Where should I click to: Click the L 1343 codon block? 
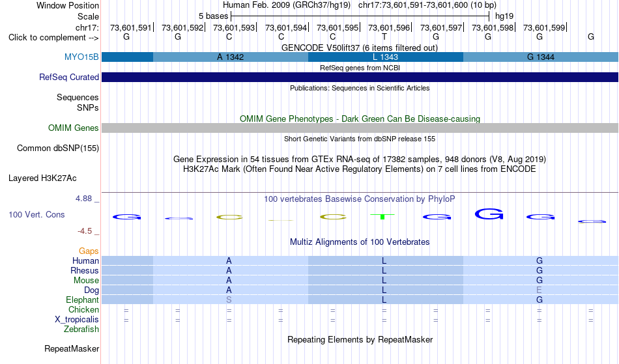coord(385,57)
